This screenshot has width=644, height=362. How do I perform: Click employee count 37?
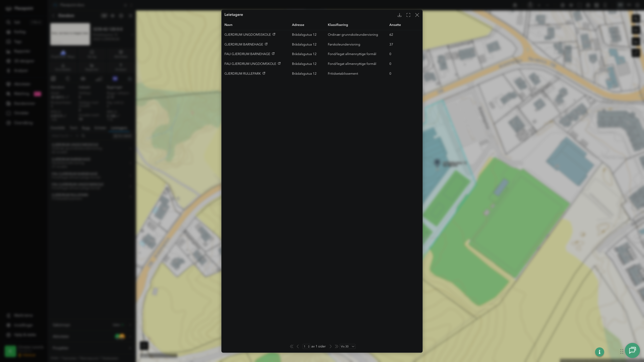391,44
